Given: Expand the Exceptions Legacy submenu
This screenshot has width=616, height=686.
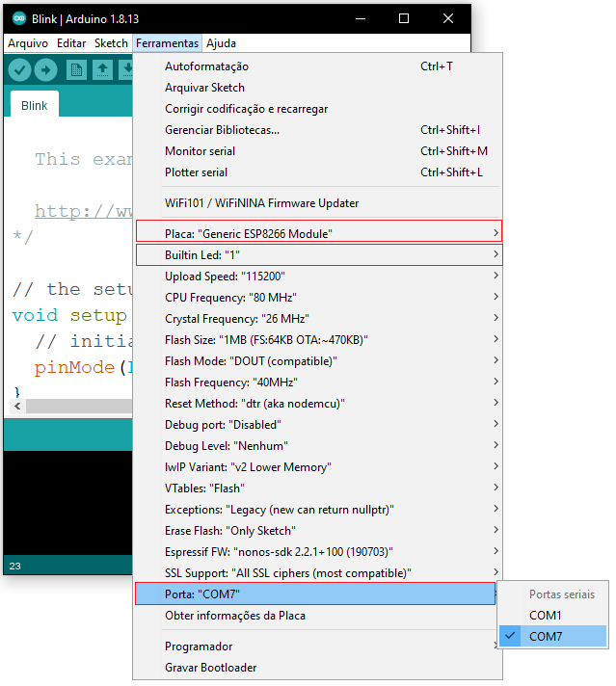Looking at the screenshot, I should (318, 510).
